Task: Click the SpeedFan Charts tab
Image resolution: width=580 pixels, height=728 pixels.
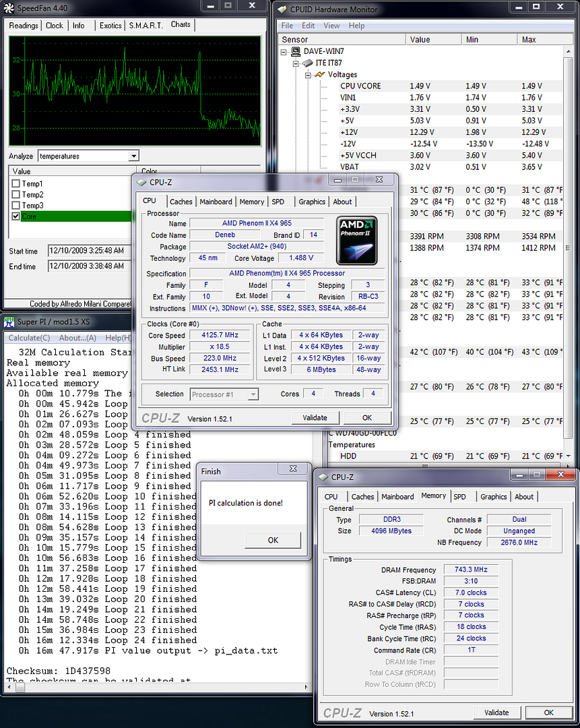Action: (181, 24)
